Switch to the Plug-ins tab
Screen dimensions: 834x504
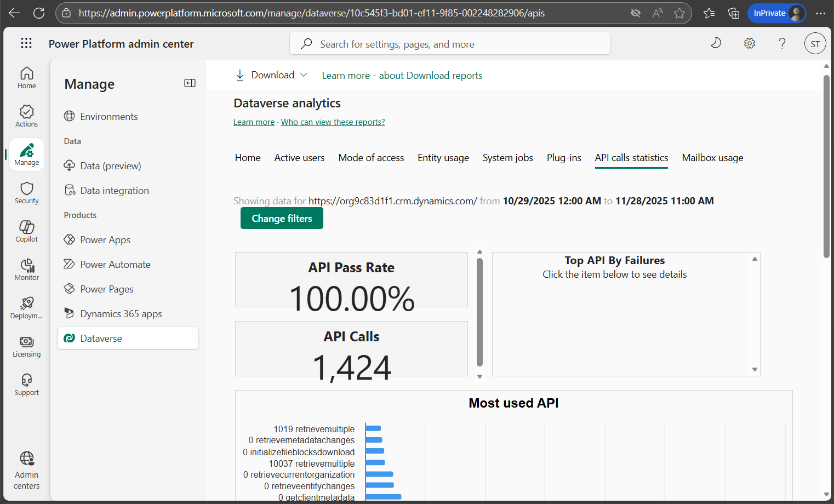(563, 158)
